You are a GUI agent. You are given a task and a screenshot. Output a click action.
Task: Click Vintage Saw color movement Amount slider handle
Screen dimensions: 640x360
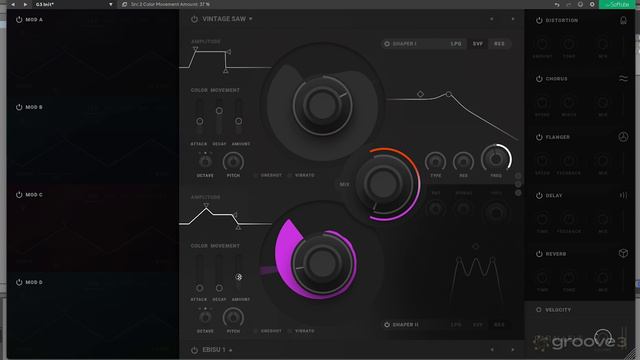coord(239,121)
